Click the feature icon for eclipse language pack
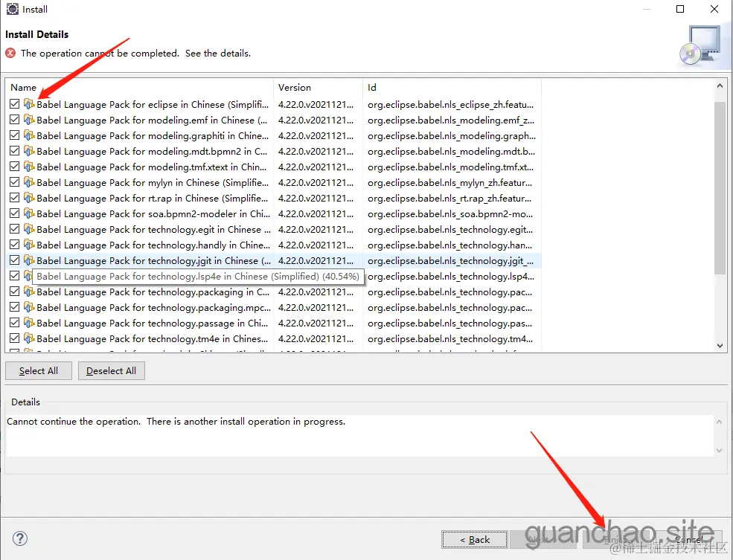The image size is (733, 560). (29, 104)
